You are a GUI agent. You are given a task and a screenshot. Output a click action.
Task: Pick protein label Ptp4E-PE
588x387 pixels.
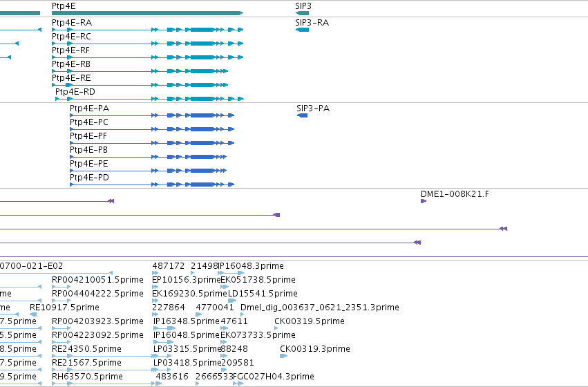click(x=89, y=164)
